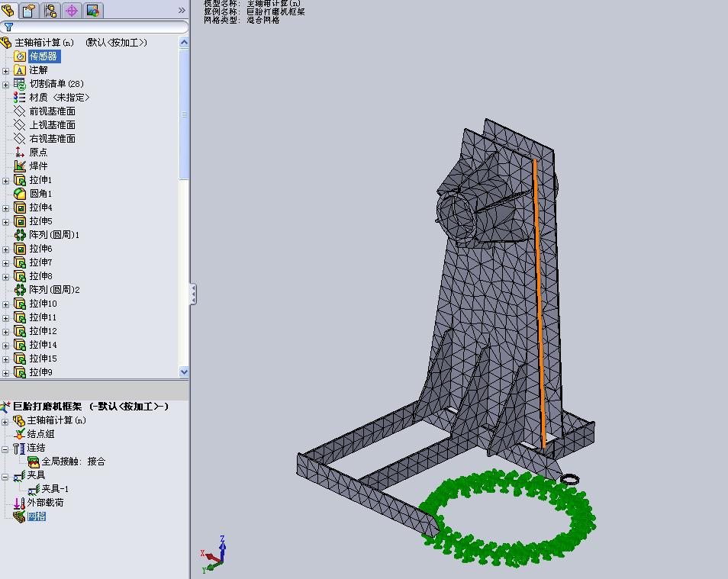
Task: Select the 夹具-1 fixture item
Action: [x=48, y=489]
